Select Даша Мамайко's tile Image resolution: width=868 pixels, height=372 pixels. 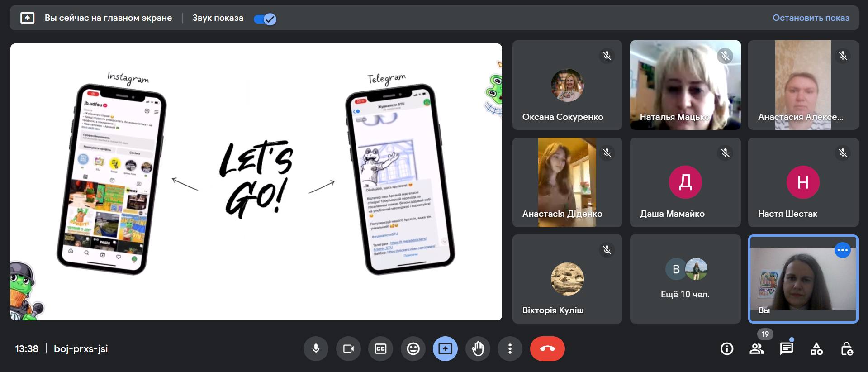click(685, 182)
